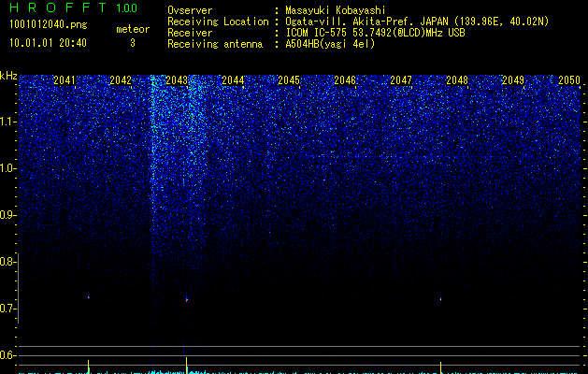Screen dimensions: 588x374
Task: Click the kHz axis unit label
Action: tap(8, 76)
